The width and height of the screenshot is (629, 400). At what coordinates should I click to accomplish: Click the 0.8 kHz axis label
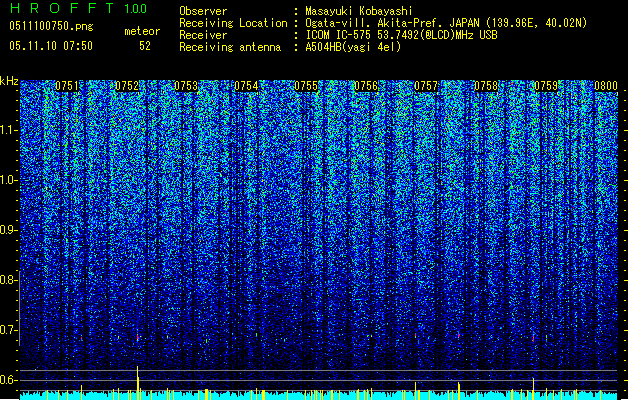tap(9, 280)
